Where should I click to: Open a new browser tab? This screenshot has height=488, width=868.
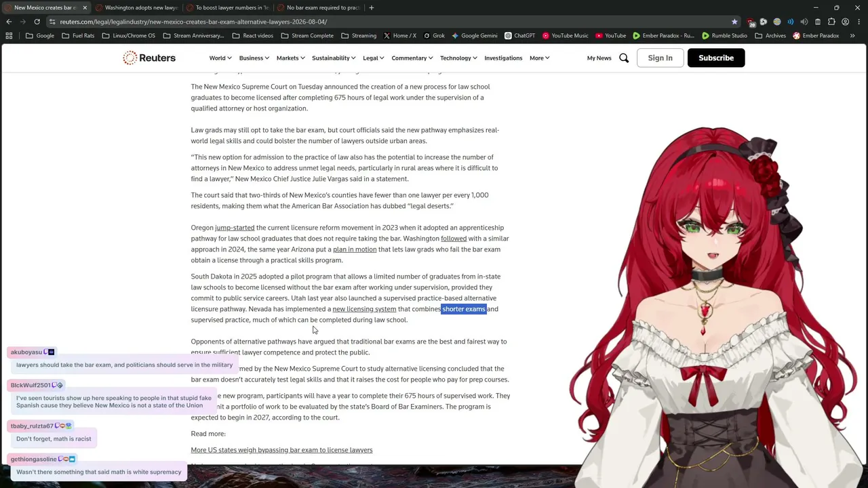371,7
